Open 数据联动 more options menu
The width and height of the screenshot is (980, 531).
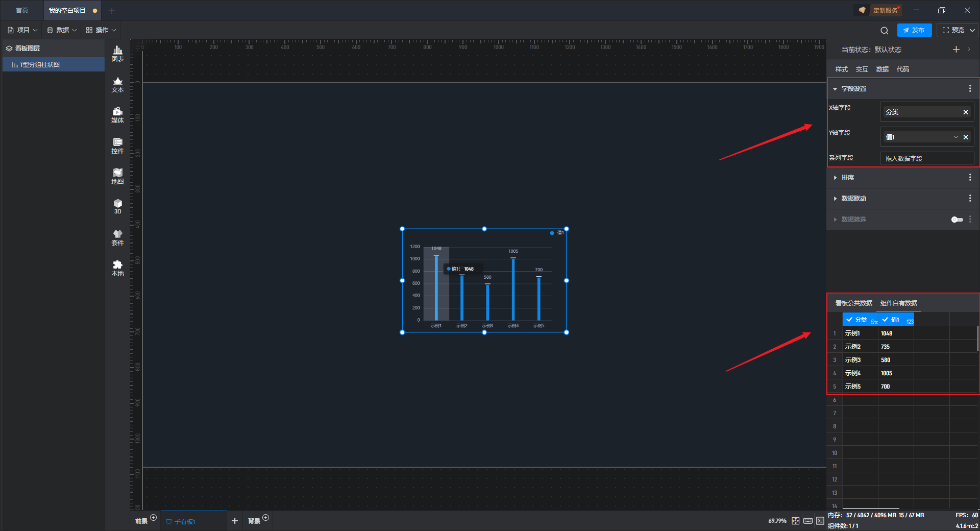(970, 198)
